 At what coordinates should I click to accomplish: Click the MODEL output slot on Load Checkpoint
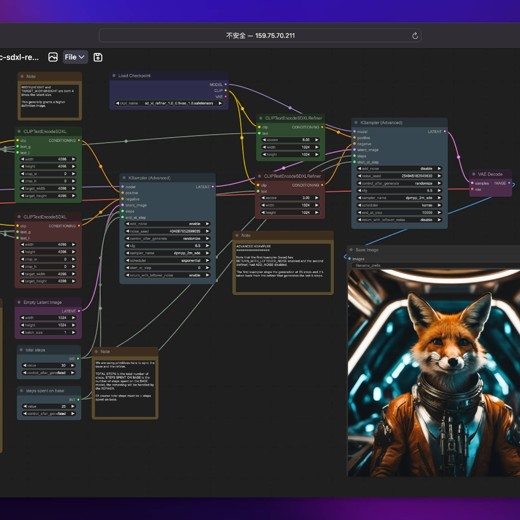tap(226, 84)
